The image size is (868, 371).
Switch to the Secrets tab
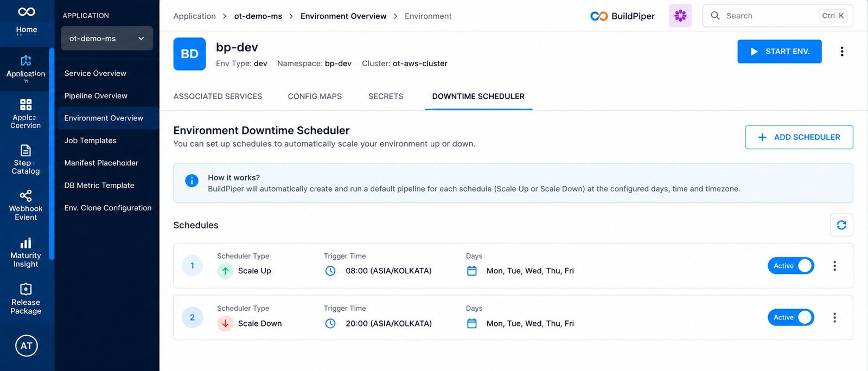tap(386, 96)
